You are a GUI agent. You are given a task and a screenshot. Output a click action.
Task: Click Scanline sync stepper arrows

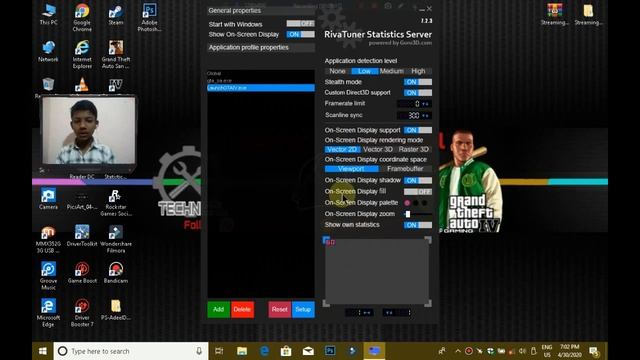click(426, 116)
